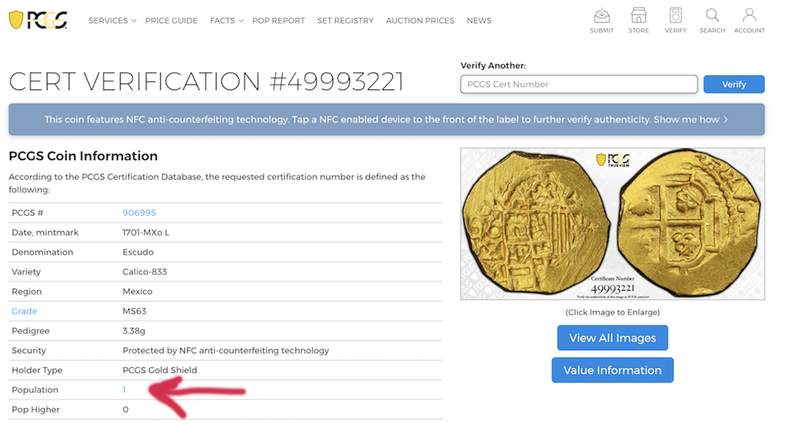Open Set Registry
This screenshot has height=434, width=800.
[345, 20]
